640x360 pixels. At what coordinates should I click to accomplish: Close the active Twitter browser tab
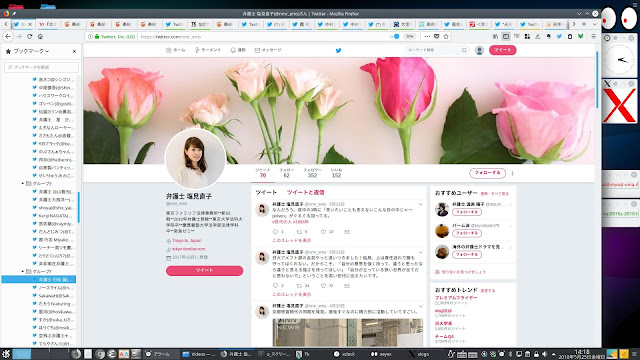30,24
